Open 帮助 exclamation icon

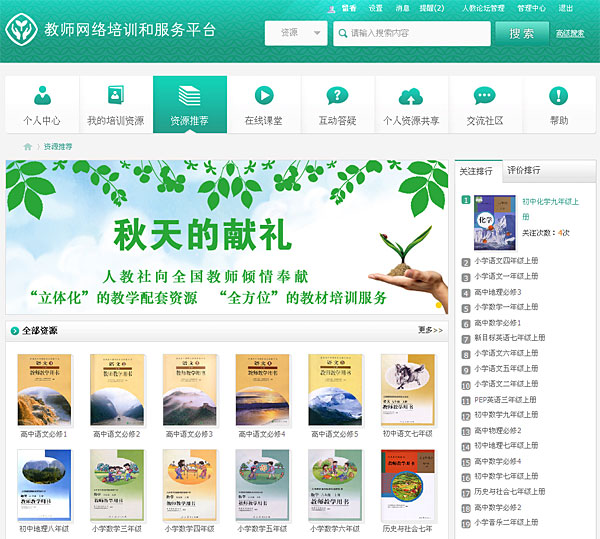pos(559,96)
